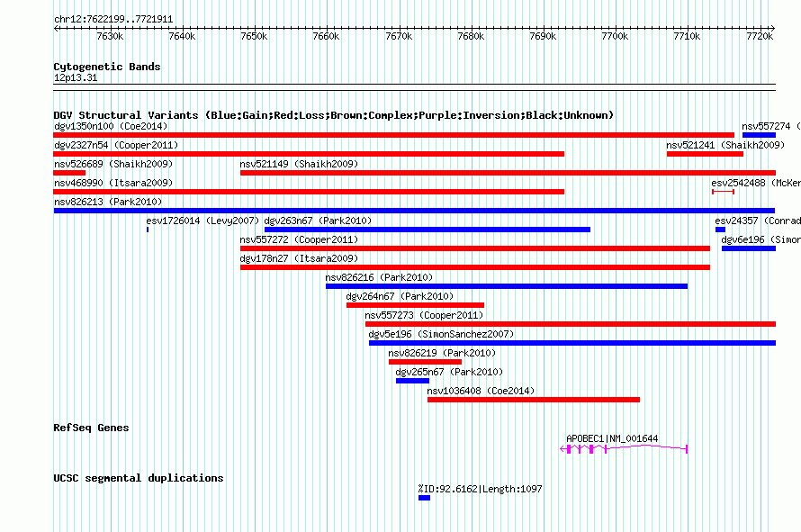The width and height of the screenshot is (801, 532).
Task: Select the 7720k ruler mark
Action: pyautogui.click(x=760, y=36)
